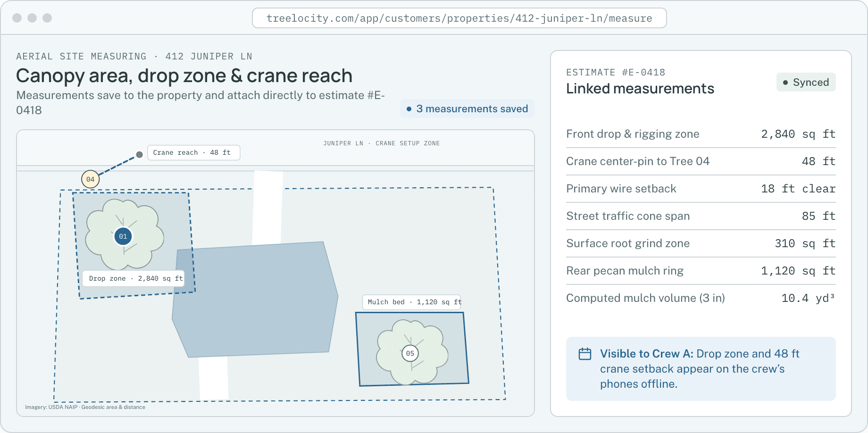This screenshot has height=433, width=868.
Task: Click the ESTIMATE #E-0418 label
Action: [616, 72]
